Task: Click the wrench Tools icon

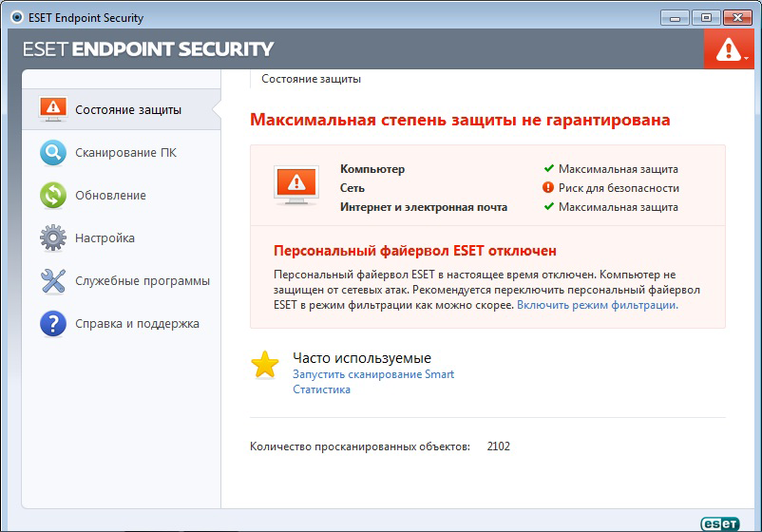Action: pos(53,280)
